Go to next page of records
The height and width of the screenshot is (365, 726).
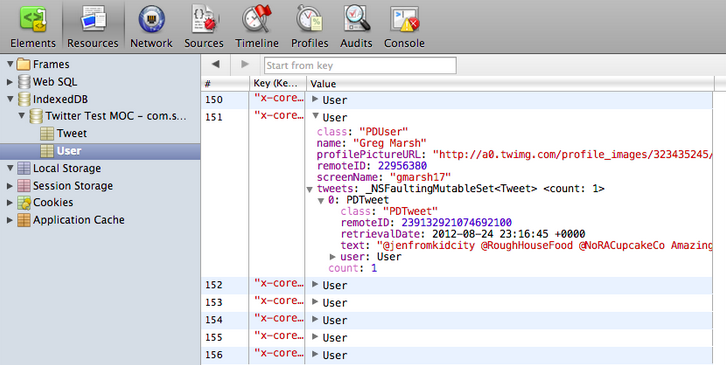click(245, 65)
